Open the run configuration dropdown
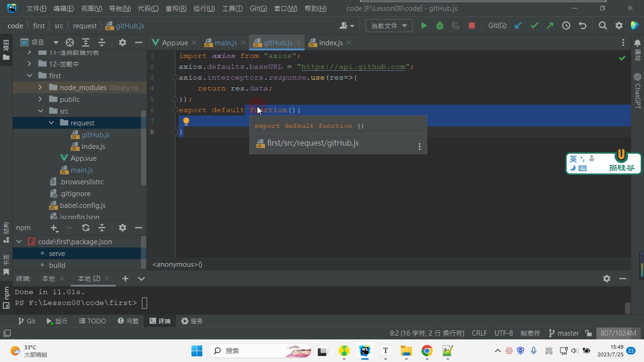The width and height of the screenshot is (644, 362). (389, 26)
